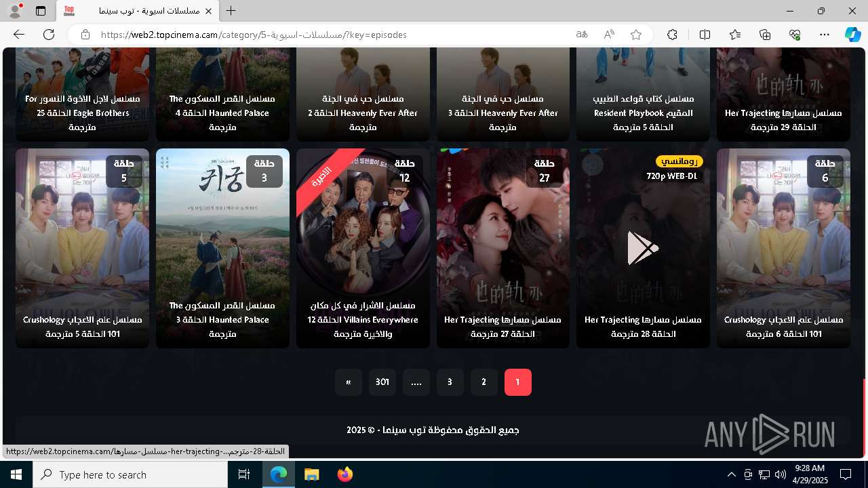
Task: Open the Windows Start menu
Action: click(x=16, y=474)
